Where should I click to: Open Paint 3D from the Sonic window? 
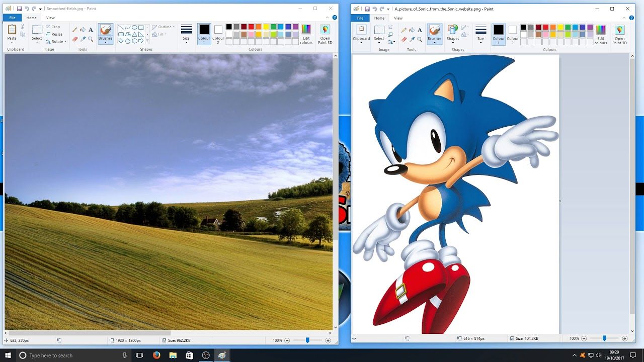click(619, 34)
